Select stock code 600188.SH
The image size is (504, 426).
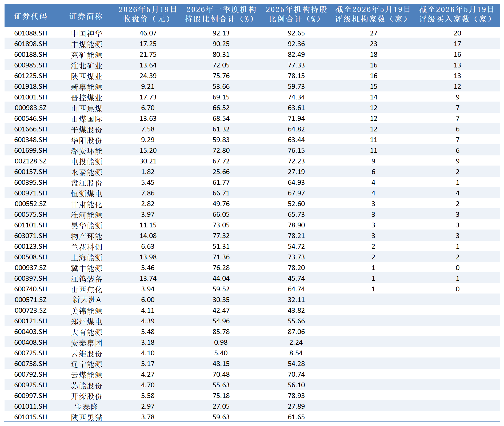pyautogui.click(x=31, y=55)
